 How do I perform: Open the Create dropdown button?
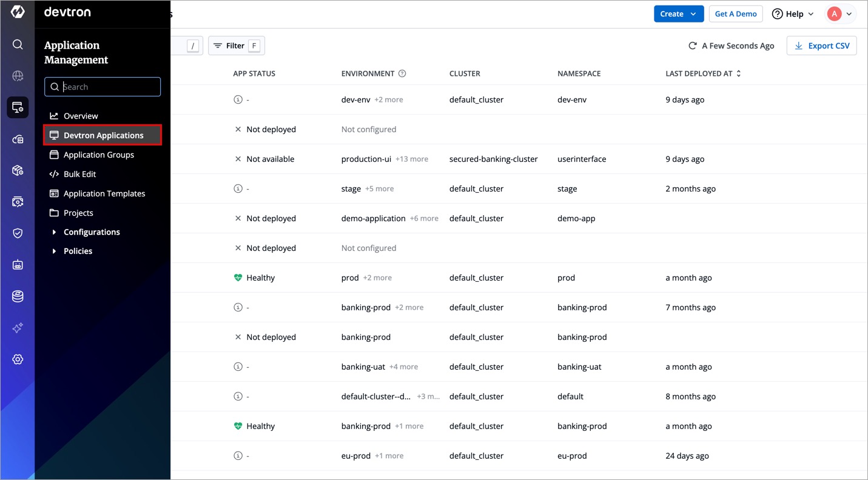(678, 14)
